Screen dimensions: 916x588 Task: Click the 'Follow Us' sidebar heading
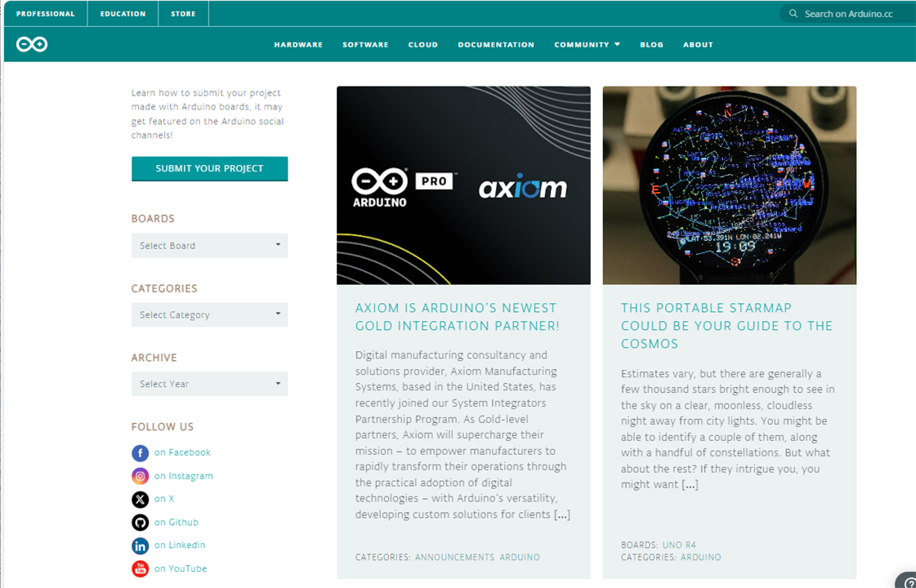[x=163, y=427]
